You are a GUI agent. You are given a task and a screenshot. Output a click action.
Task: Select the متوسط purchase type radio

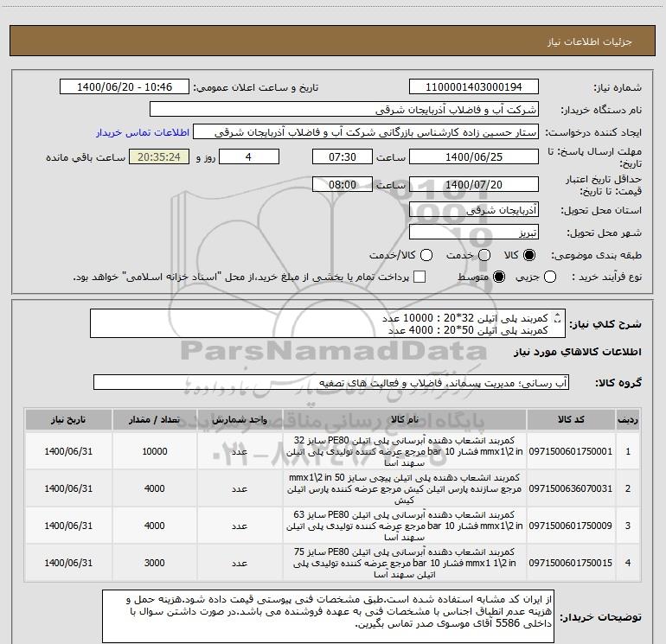[x=499, y=277]
